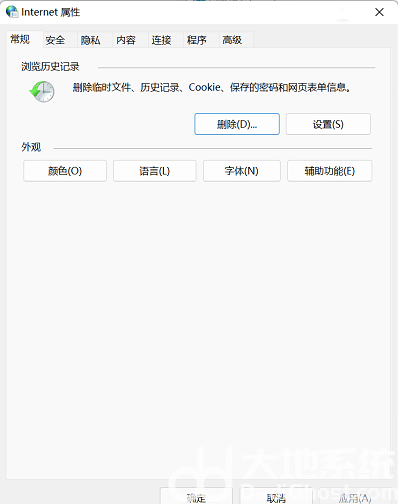Screen dimensions: 398x504
Task: Open the 语言(L) button
Action: pyautogui.click(x=155, y=171)
